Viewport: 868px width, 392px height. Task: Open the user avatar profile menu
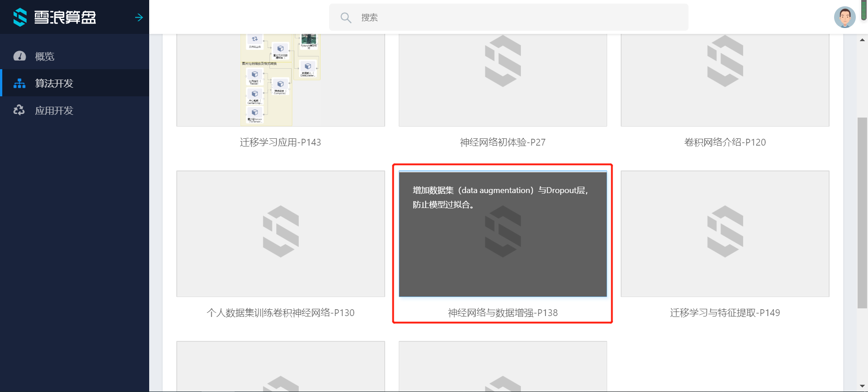point(844,17)
